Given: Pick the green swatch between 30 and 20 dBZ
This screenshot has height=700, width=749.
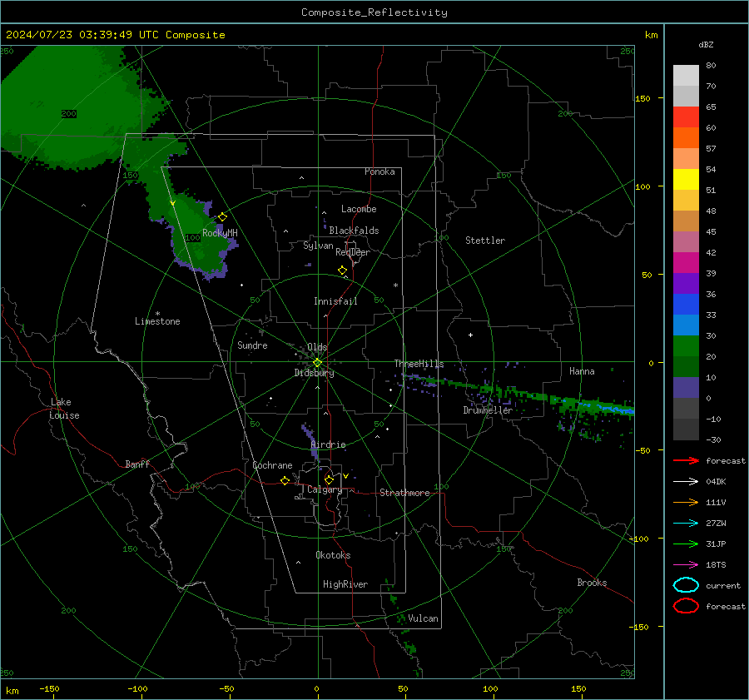Looking at the screenshot, I should tap(686, 345).
